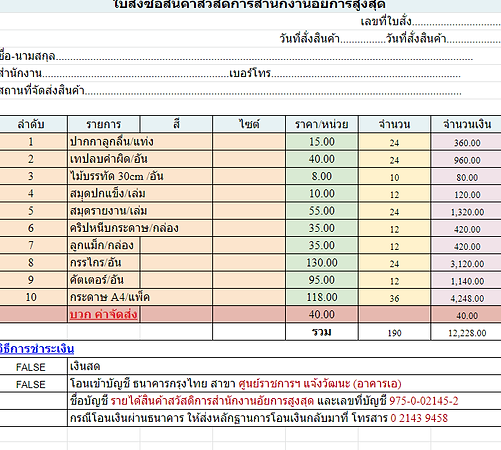
Task: Select the จำนวนเงิน column header
Action: tap(466, 124)
